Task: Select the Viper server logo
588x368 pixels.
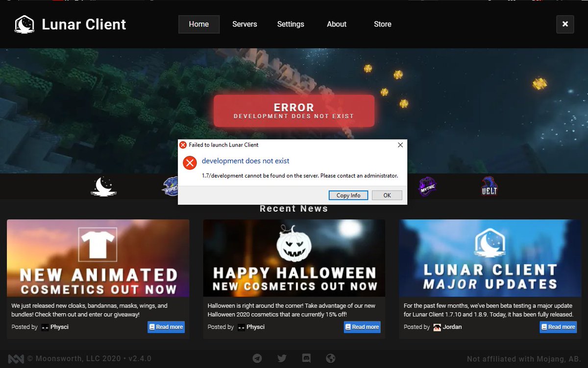Action: point(172,187)
